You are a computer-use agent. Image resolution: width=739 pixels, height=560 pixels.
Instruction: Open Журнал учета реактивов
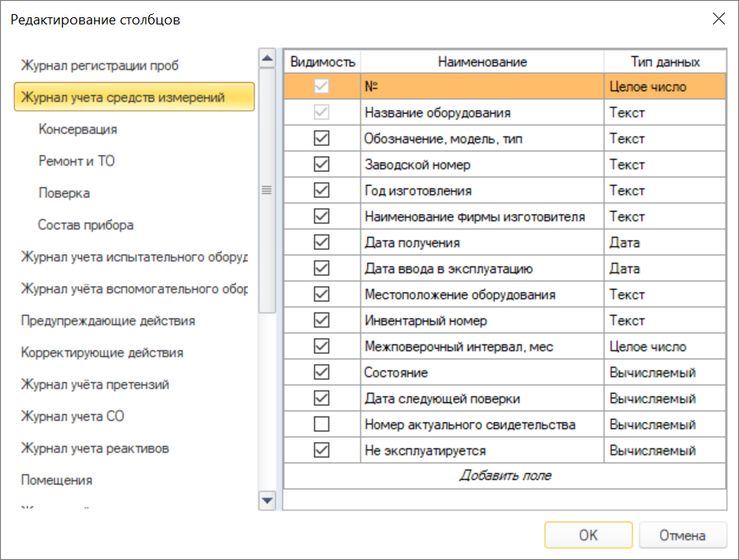click(x=95, y=448)
